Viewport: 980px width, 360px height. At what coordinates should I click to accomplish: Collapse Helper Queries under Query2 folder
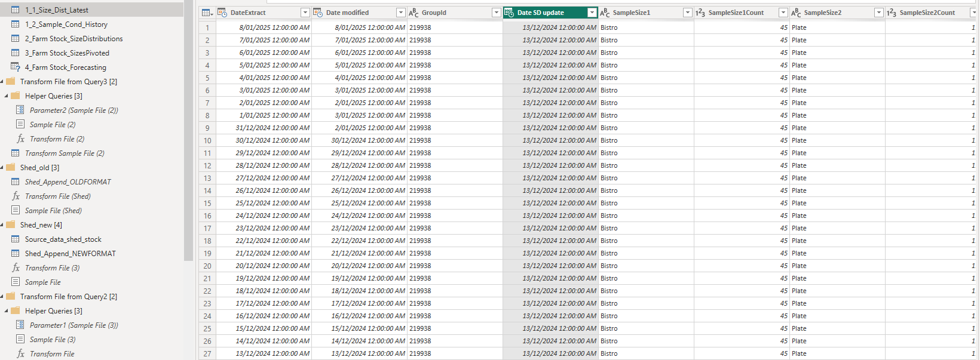pos(7,311)
